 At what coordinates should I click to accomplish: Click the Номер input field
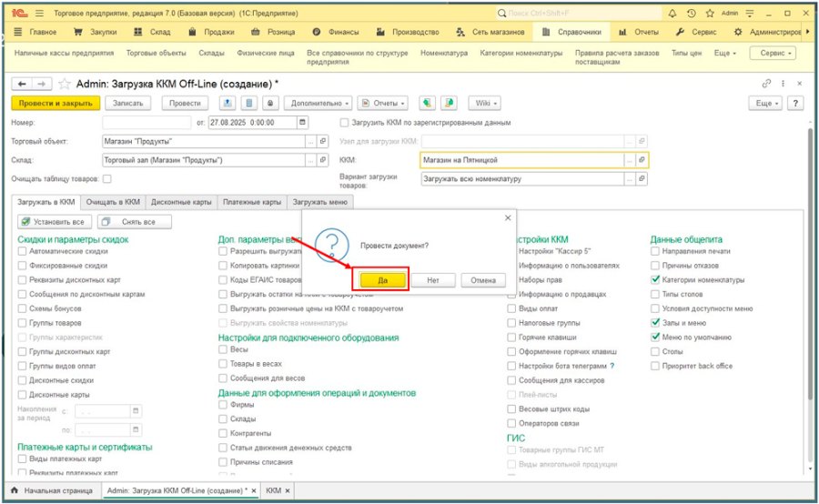147,123
